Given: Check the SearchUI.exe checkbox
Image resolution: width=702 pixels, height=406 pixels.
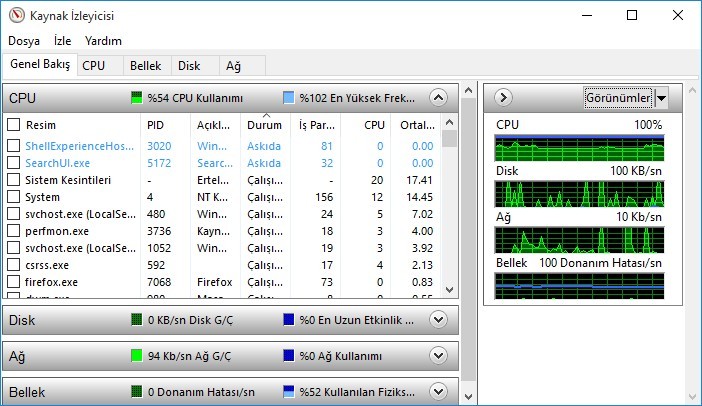Looking at the screenshot, I should tap(13, 162).
